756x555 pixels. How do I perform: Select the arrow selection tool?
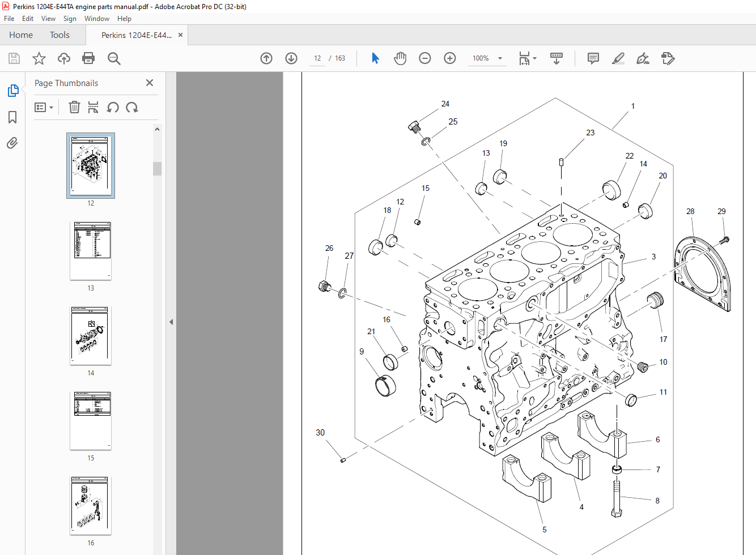(x=375, y=58)
